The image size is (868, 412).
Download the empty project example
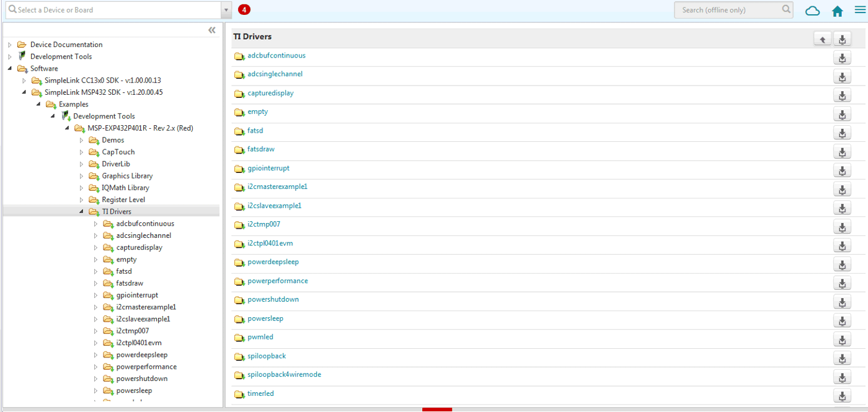click(x=841, y=114)
